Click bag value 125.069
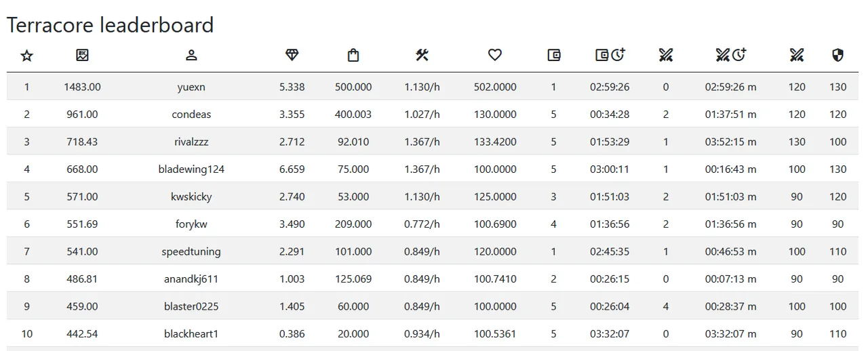Image resolution: width=868 pixels, height=351 pixels. (353, 279)
